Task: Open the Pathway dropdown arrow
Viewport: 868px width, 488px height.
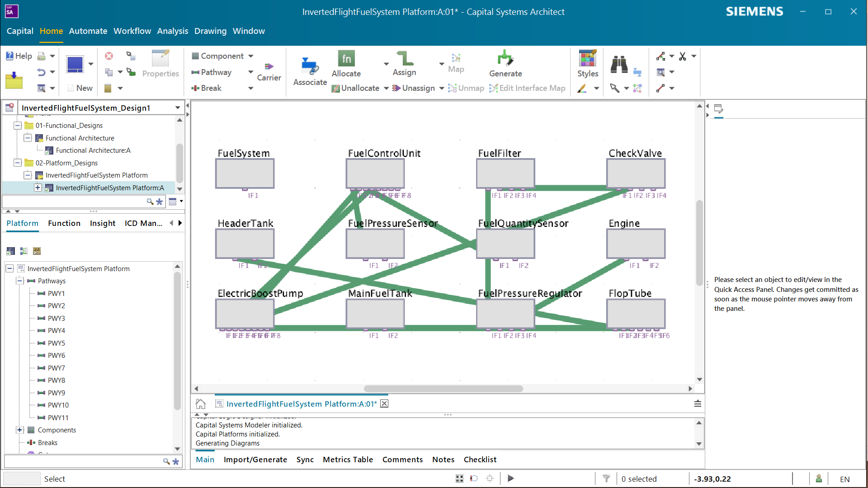Action: (x=251, y=72)
